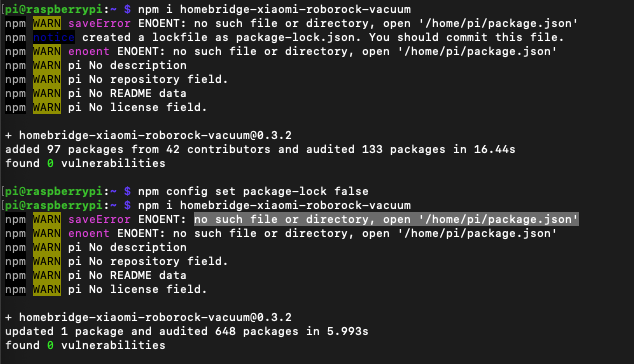The width and height of the screenshot is (634, 364).
Task: Click the first magenta 'saveError' text
Action: pos(99,23)
